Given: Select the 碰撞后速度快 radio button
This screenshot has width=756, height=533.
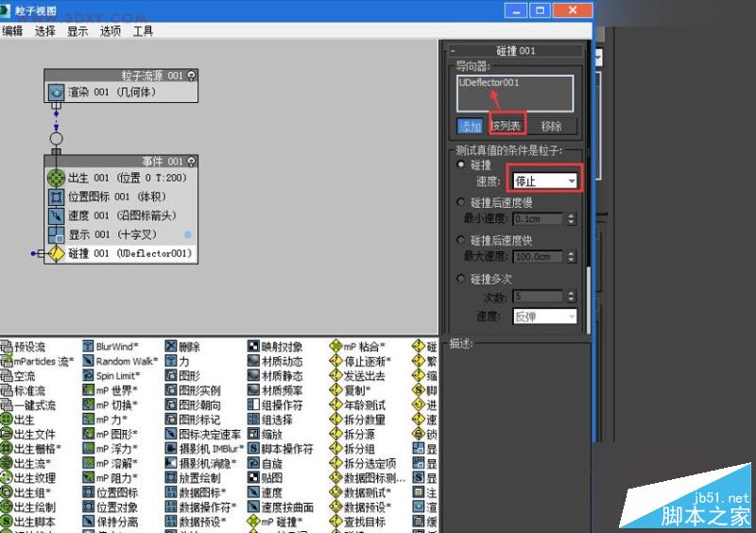Looking at the screenshot, I should point(460,240).
